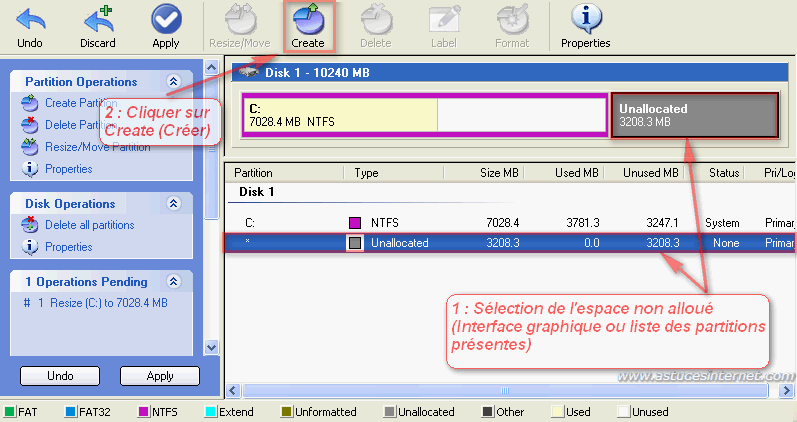Click the Apply button at sidebar bottom
The image size is (797, 422).
[160, 376]
